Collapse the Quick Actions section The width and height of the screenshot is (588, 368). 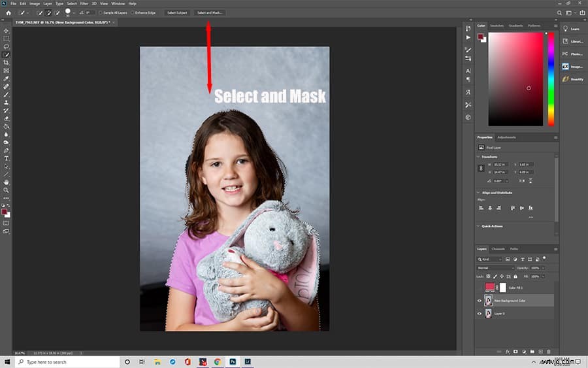[478, 226]
